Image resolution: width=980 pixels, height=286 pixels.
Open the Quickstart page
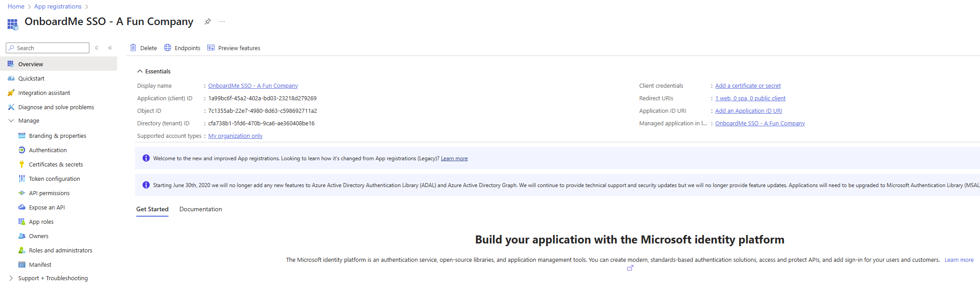(31, 78)
